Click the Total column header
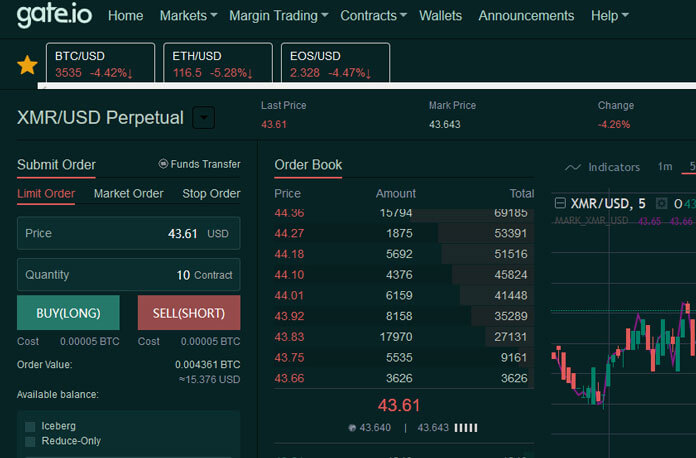696x458 pixels. [x=522, y=193]
